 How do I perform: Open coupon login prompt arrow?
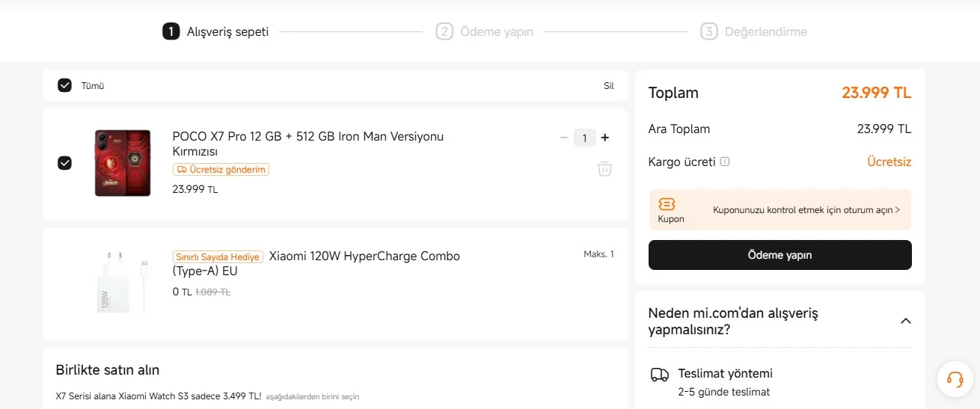coord(897,211)
